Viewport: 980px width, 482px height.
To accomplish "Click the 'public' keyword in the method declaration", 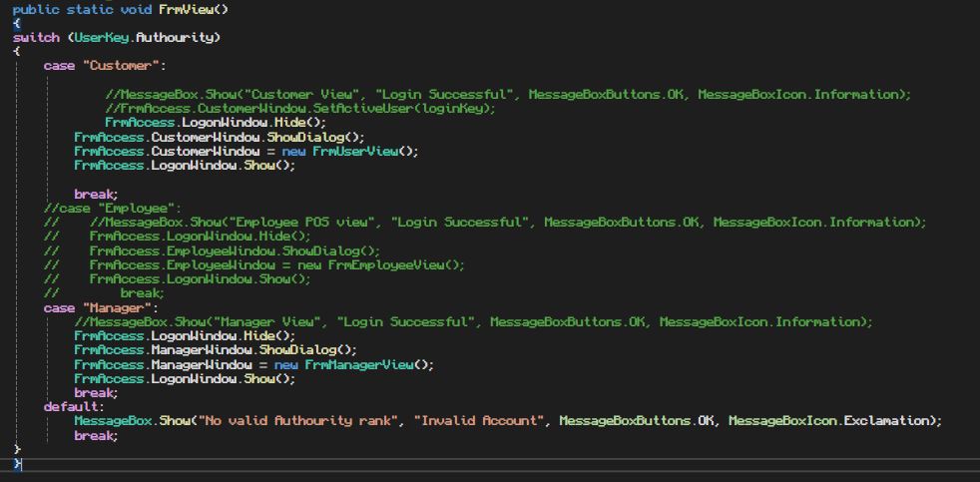I will (x=36, y=9).
